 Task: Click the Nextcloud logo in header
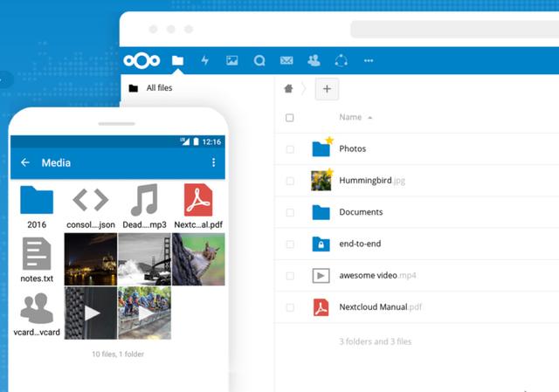(141, 60)
